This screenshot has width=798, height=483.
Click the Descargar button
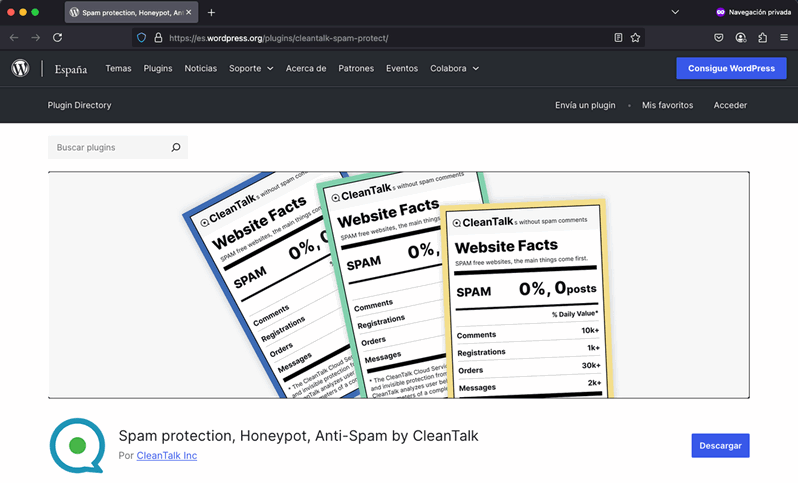[x=720, y=446]
